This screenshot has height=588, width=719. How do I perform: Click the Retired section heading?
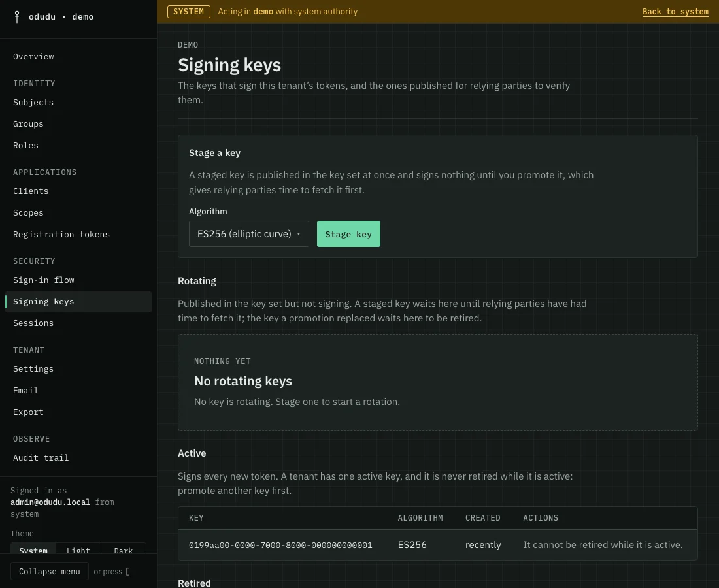coord(194,583)
